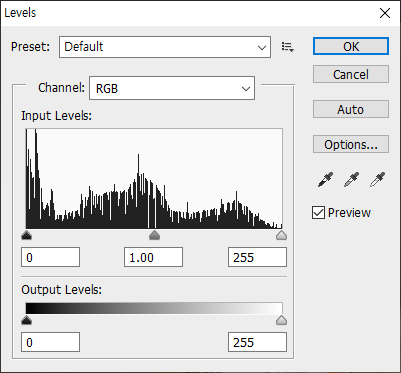Click the OK button
The height and width of the screenshot is (373, 401).
[x=351, y=46]
